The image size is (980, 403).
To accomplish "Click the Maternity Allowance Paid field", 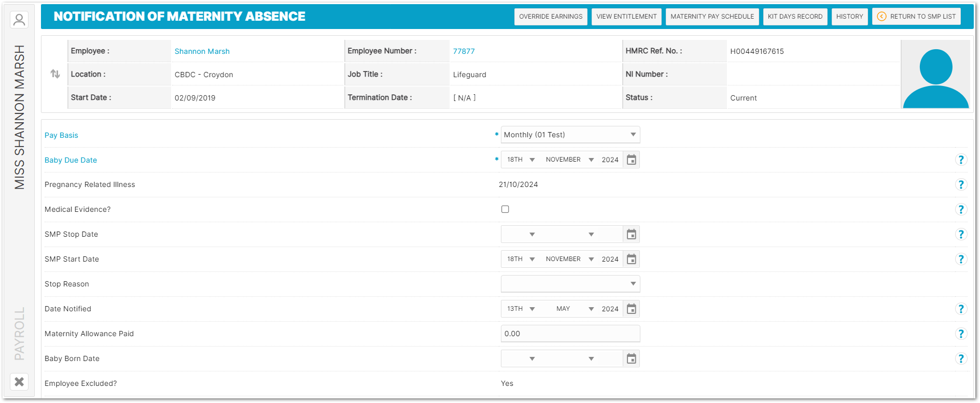I will click(570, 334).
